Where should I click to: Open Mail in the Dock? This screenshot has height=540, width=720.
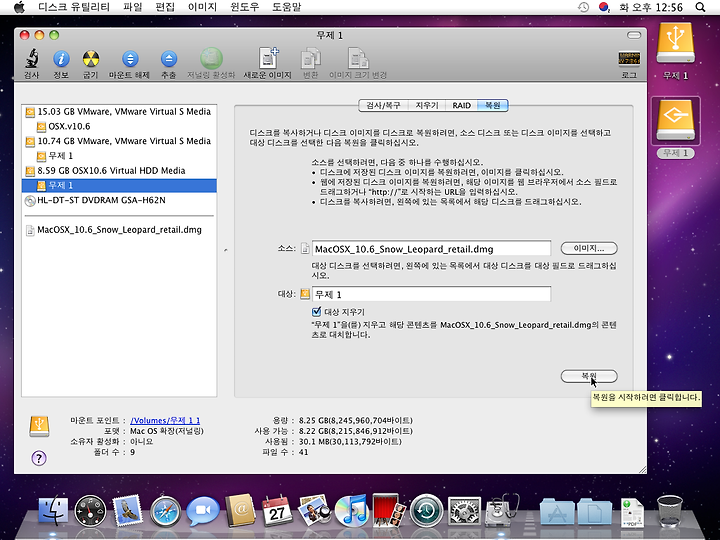coord(127,511)
